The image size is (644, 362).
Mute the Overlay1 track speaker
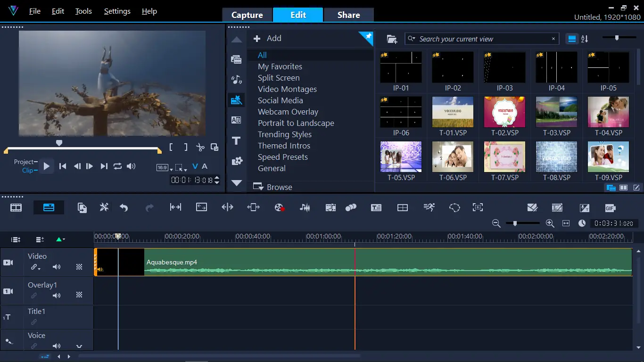(57, 296)
